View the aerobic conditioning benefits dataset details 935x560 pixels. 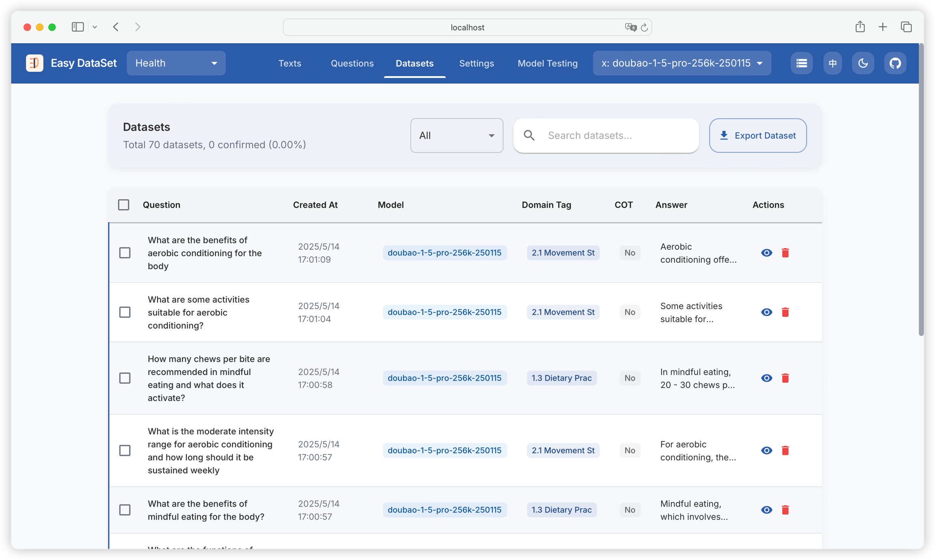pos(766,253)
